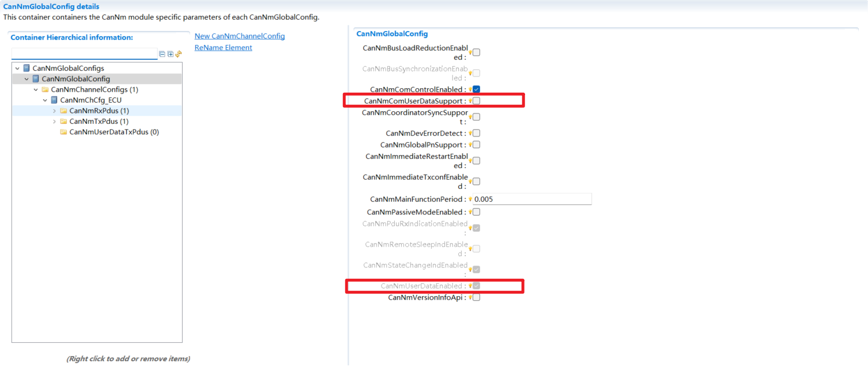
Task: Select the CanNmGlobalConfig tree item
Action: [x=76, y=79]
